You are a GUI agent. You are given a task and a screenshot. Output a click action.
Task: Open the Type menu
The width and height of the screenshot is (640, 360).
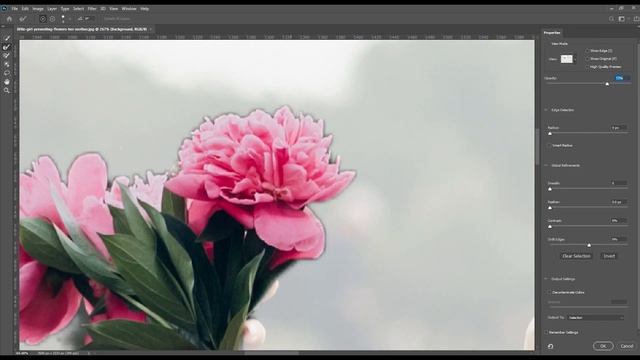point(65,9)
